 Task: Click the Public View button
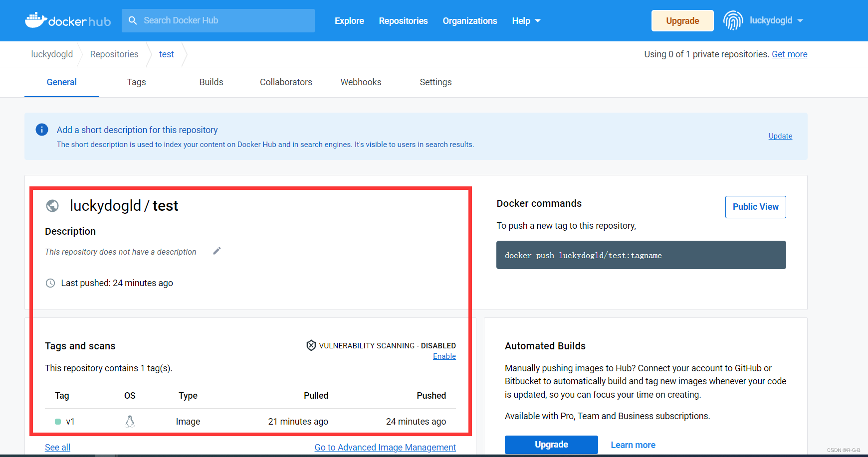(x=755, y=207)
